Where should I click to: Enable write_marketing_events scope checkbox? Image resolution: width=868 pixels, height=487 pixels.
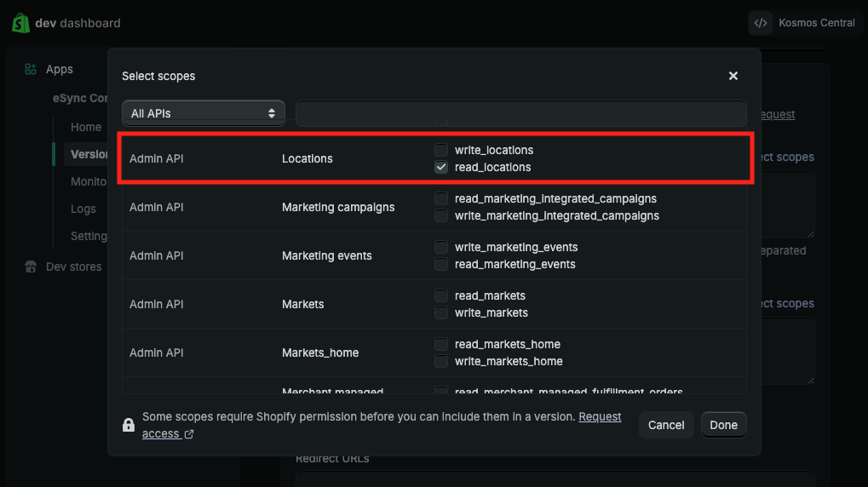pyautogui.click(x=441, y=247)
